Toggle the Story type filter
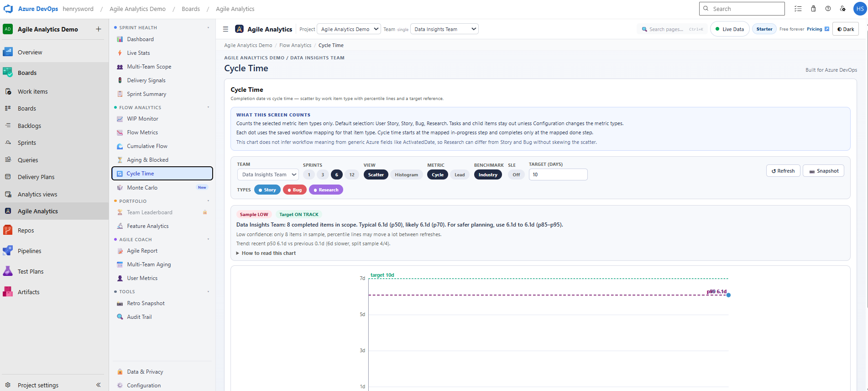Screen dimensions: 868x391 [267, 190]
